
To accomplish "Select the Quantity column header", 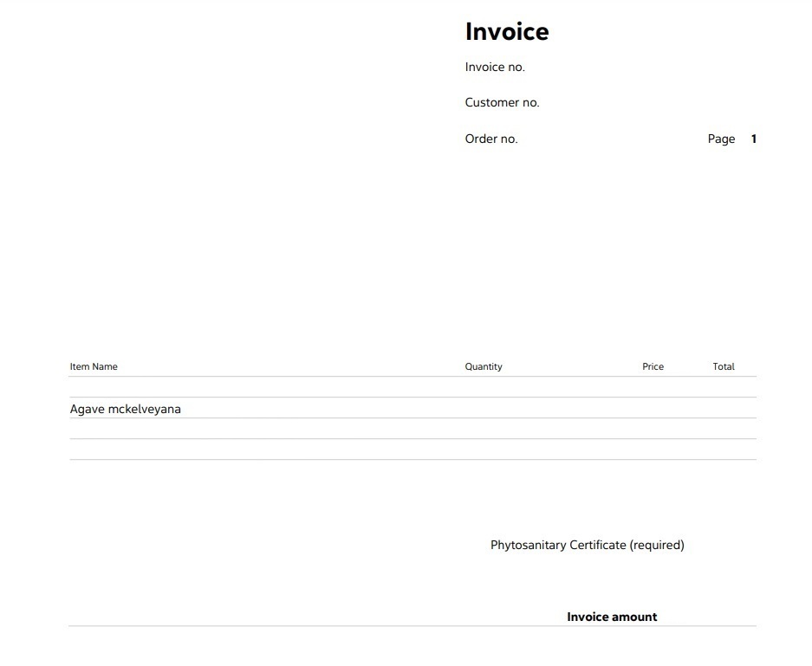I will [484, 366].
